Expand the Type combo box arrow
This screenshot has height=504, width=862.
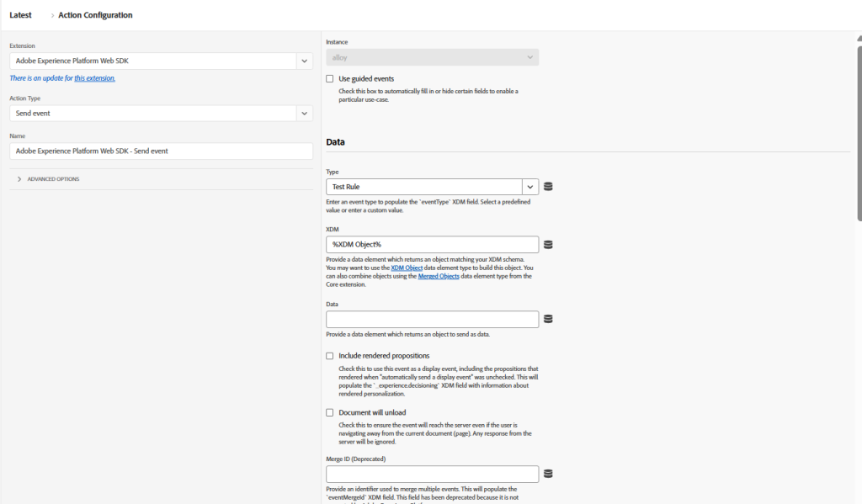click(530, 187)
